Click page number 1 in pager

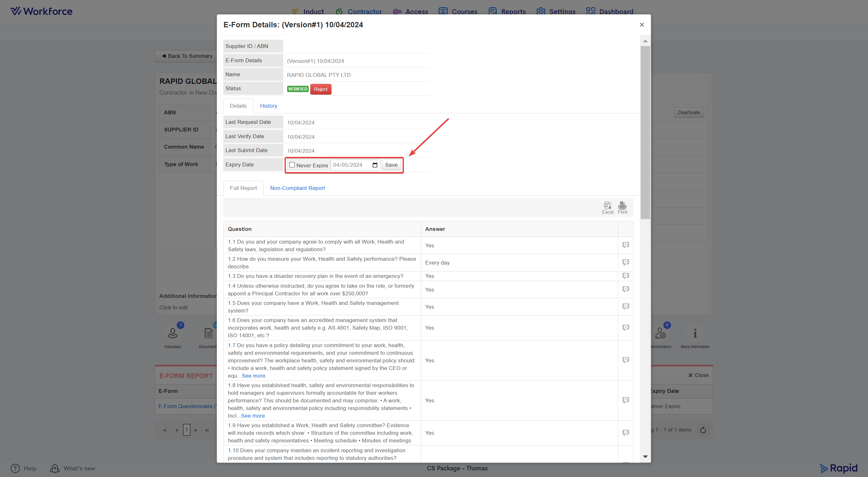point(186,430)
